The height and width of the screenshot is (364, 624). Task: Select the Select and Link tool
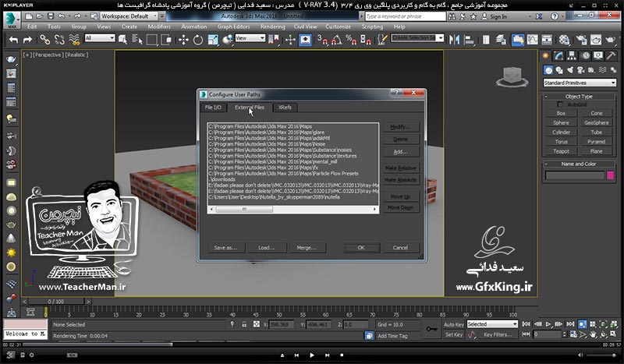click(44, 40)
